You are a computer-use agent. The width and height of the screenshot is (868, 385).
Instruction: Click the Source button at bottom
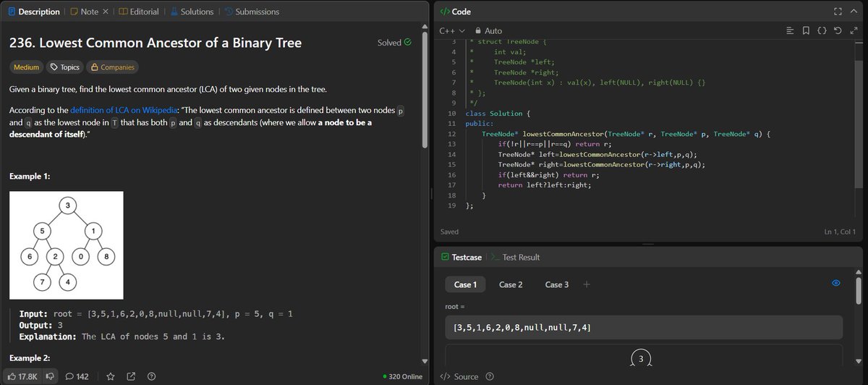(459, 376)
